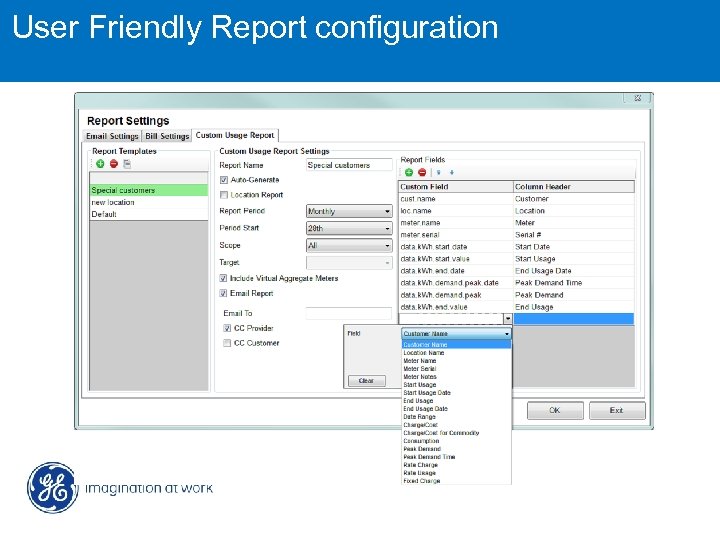Click the Column Header column heading
Image resolution: width=720 pixels, height=540 pixels.
pos(574,187)
